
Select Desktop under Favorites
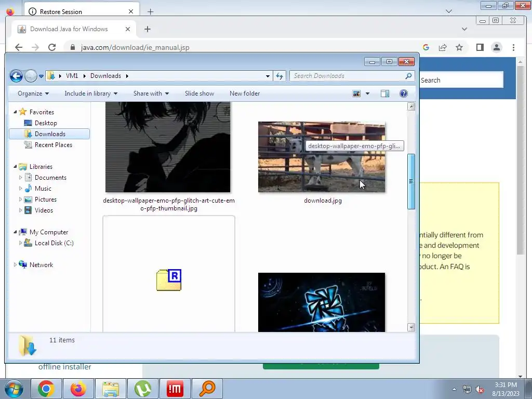click(x=46, y=123)
